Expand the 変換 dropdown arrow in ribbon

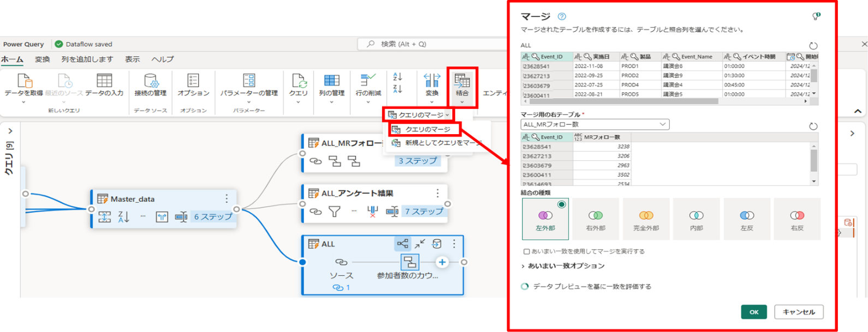pyautogui.click(x=432, y=102)
